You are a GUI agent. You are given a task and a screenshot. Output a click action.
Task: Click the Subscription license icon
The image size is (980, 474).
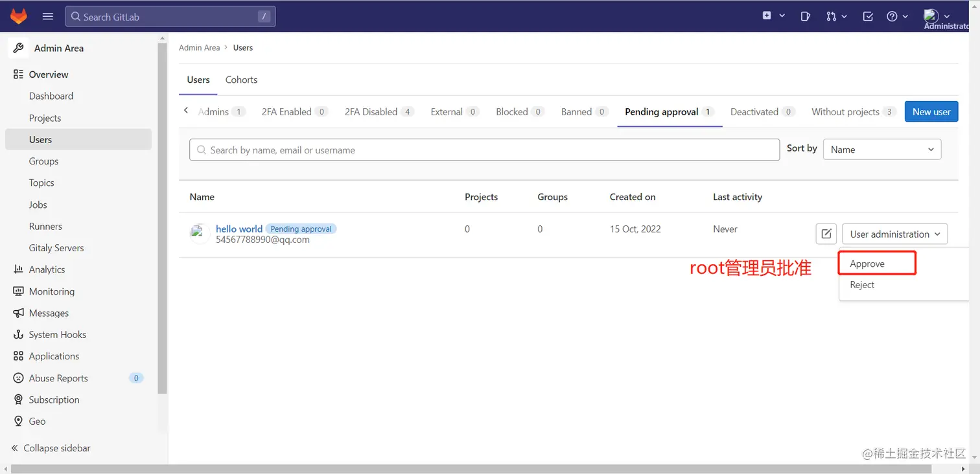click(18, 400)
